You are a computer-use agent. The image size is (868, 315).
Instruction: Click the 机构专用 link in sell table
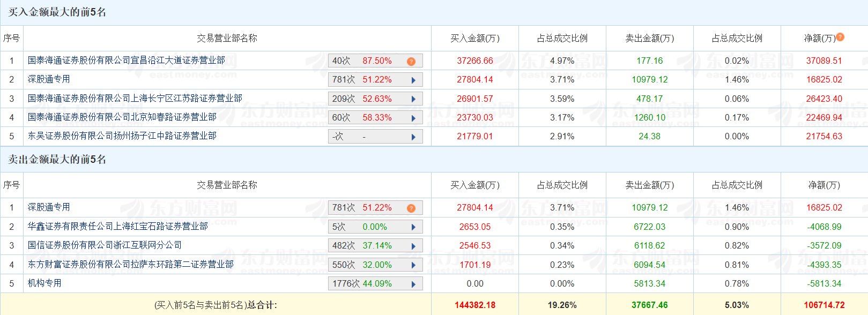point(44,283)
